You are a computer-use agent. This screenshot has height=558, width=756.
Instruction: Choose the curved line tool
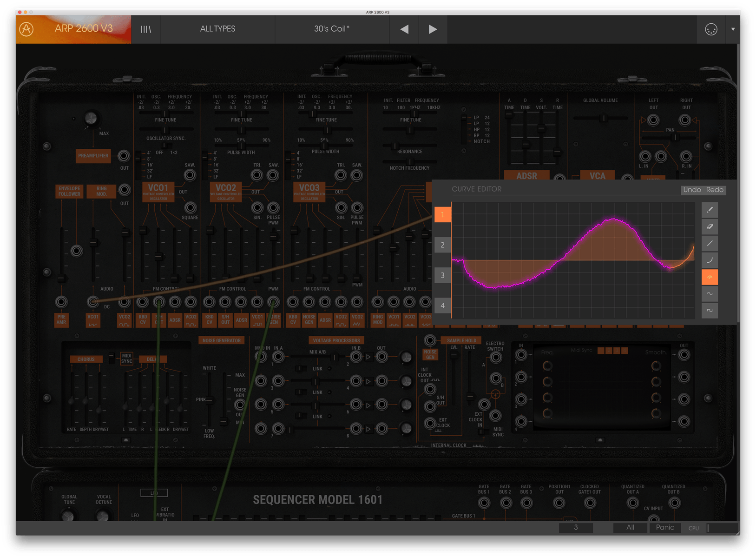(x=710, y=260)
